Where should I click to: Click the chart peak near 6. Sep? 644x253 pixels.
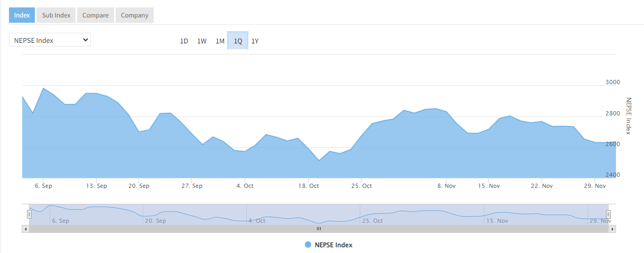[x=43, y=88]
